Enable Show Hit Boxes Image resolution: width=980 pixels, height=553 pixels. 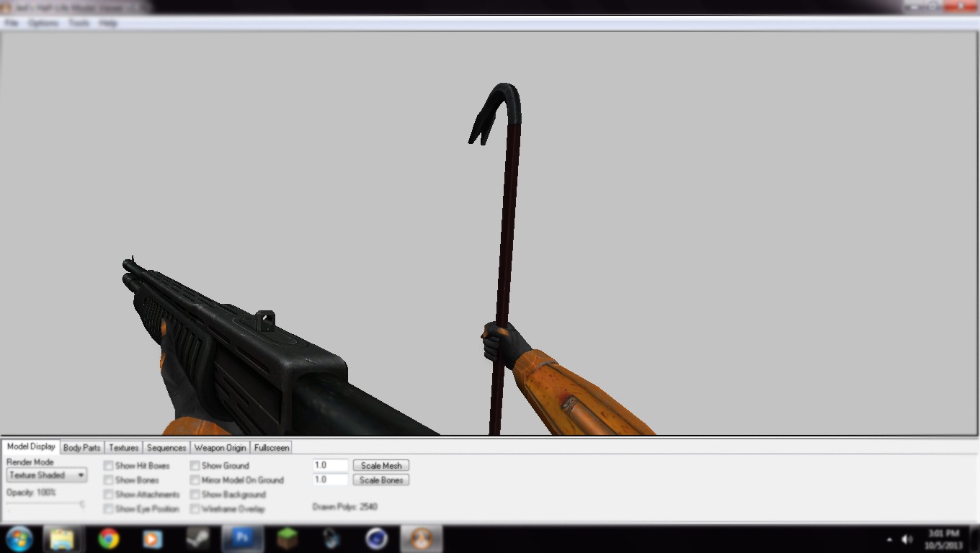(x=108, y=465)
